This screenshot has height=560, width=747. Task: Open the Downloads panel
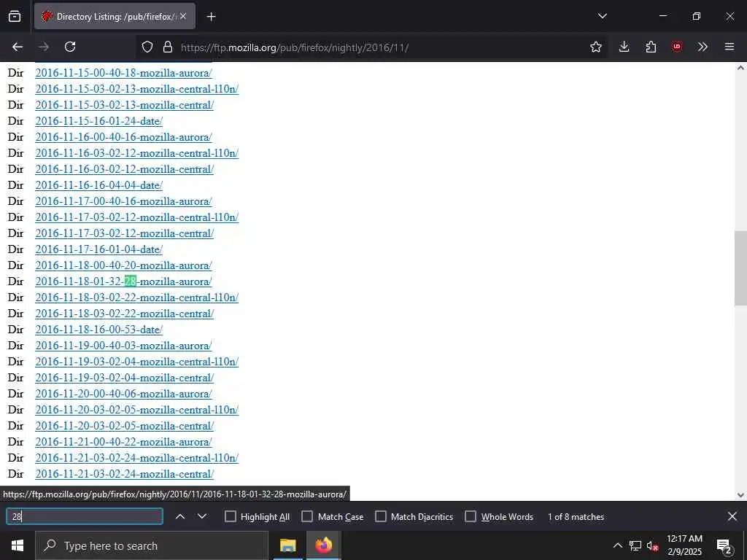(624, 47)
